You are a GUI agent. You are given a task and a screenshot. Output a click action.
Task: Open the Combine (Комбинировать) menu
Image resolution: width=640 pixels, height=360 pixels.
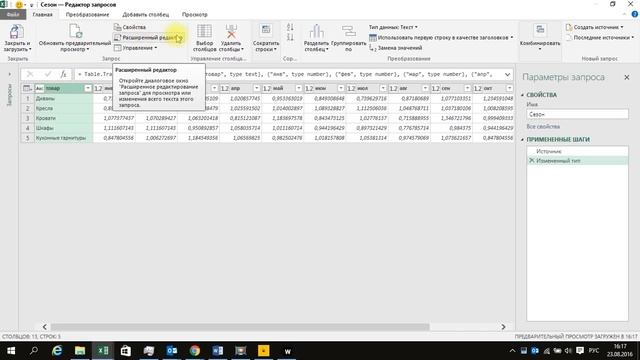[540, 38]
